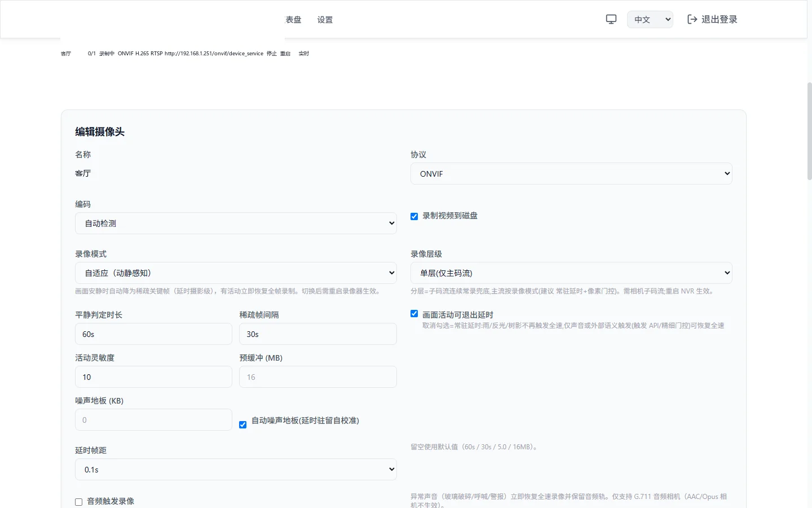Toggle the 录制视频到磁盘 checkbox

coord(414,216)
